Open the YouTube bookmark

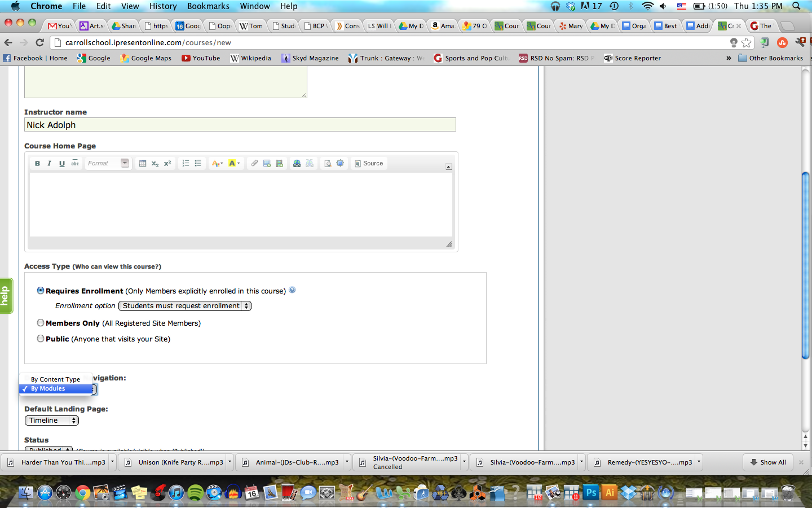pos(201,58)
